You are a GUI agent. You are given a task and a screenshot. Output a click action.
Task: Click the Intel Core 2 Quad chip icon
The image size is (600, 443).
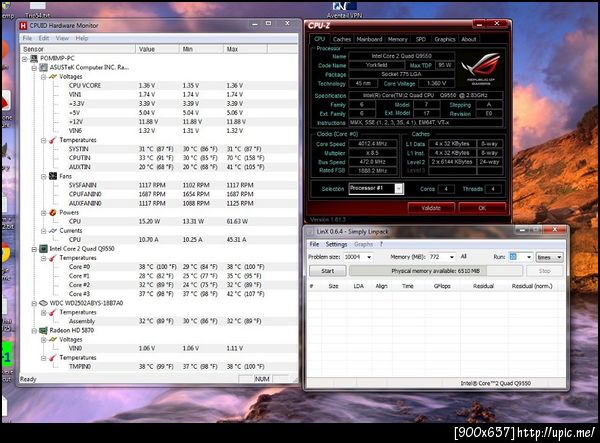point(43,249)
